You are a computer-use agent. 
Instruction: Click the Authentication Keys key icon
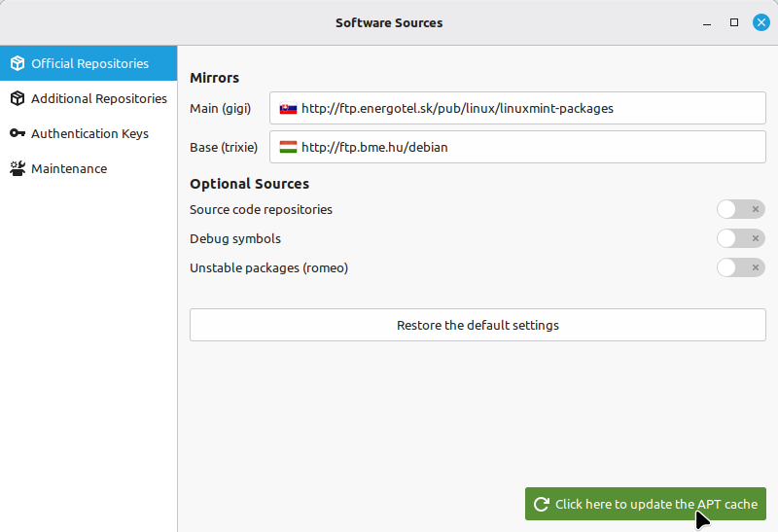18,133
